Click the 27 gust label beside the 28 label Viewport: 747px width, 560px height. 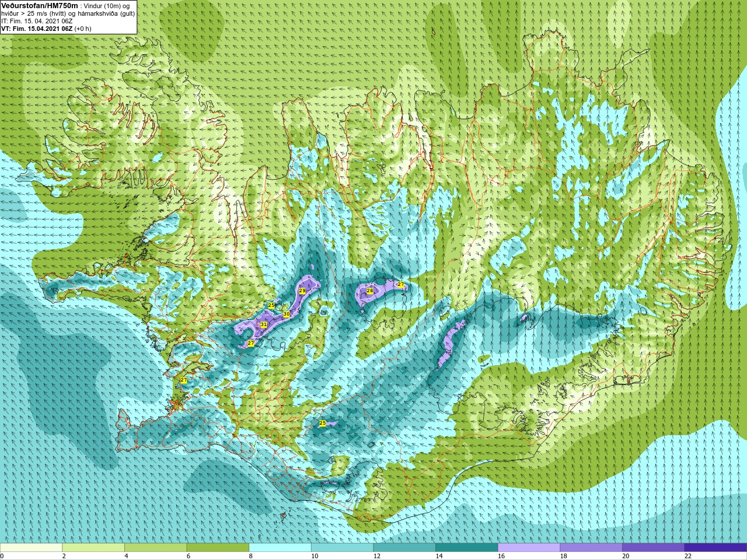[x=401, y=285]
